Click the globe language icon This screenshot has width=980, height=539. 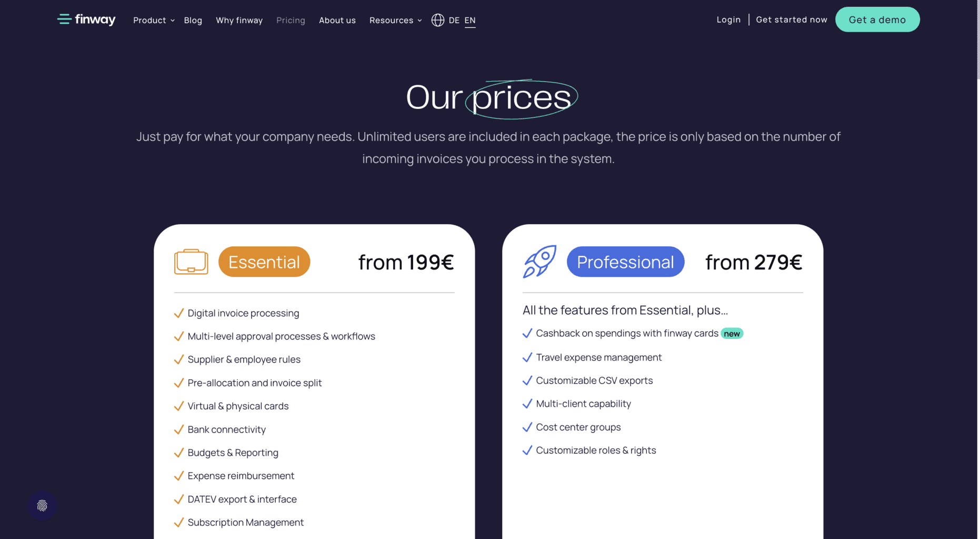point(437,20)
